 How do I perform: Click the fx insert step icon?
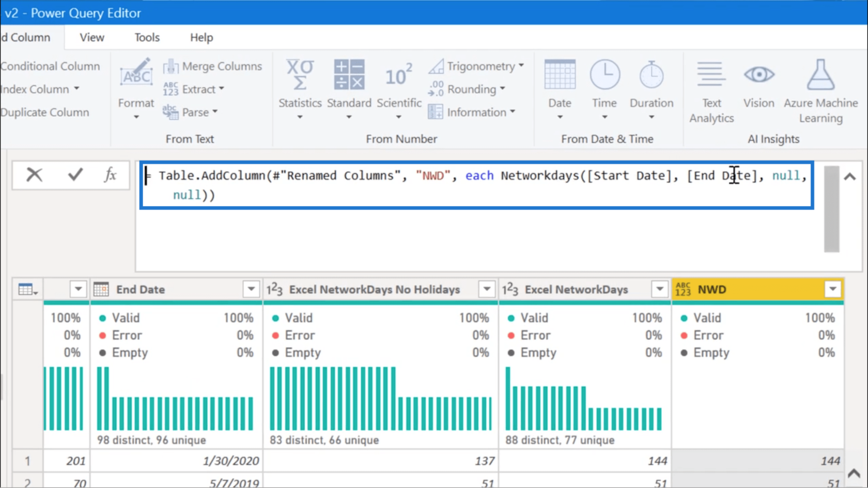(110, 175)
